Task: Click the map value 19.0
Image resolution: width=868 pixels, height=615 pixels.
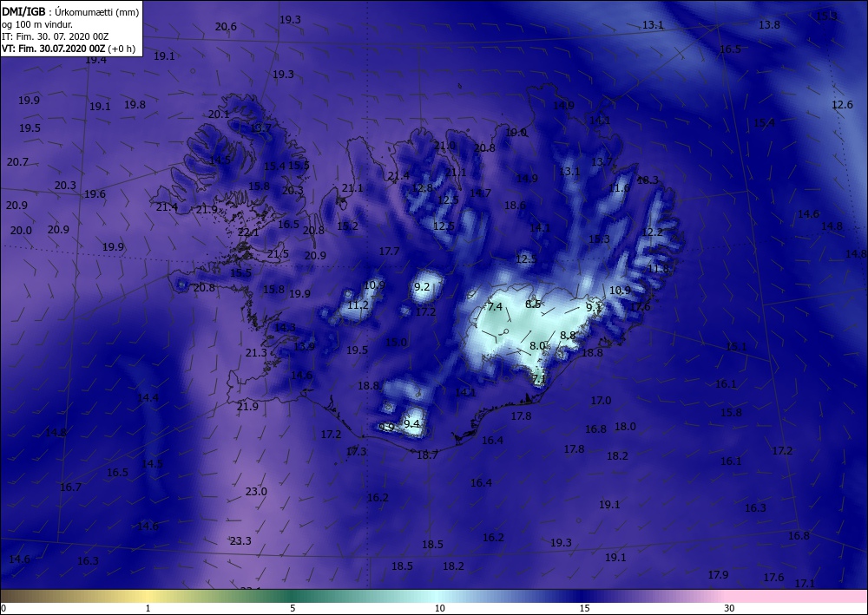Action: pyautogui.click(x=516, y=132)
